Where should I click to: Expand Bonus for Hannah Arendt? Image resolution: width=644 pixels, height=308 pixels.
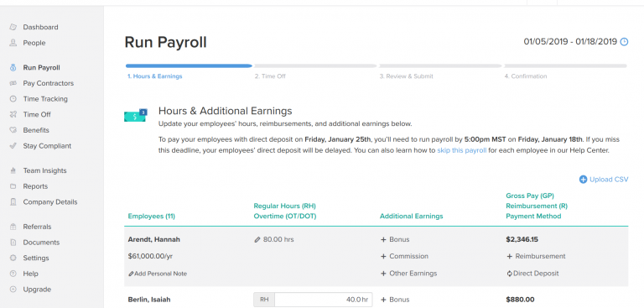[x=395, y=239]
